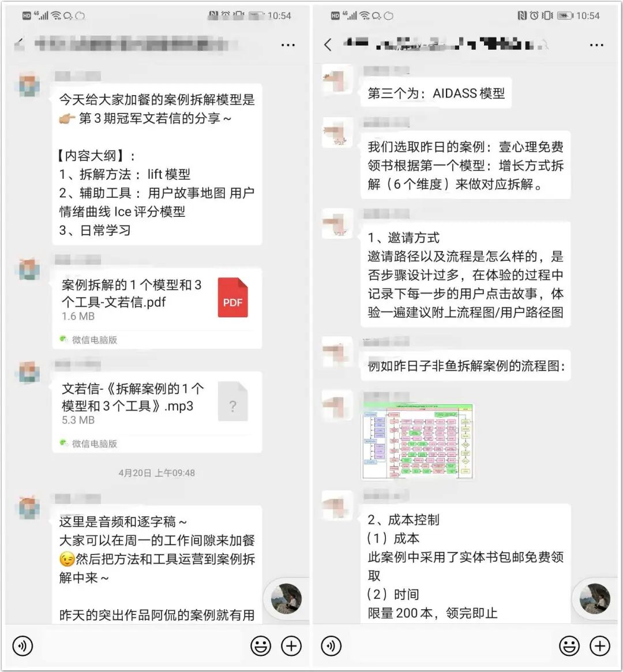Open the red PDF file icon
Image resolution: width=623 pixels, height=672 pixels.
[232, 298]
